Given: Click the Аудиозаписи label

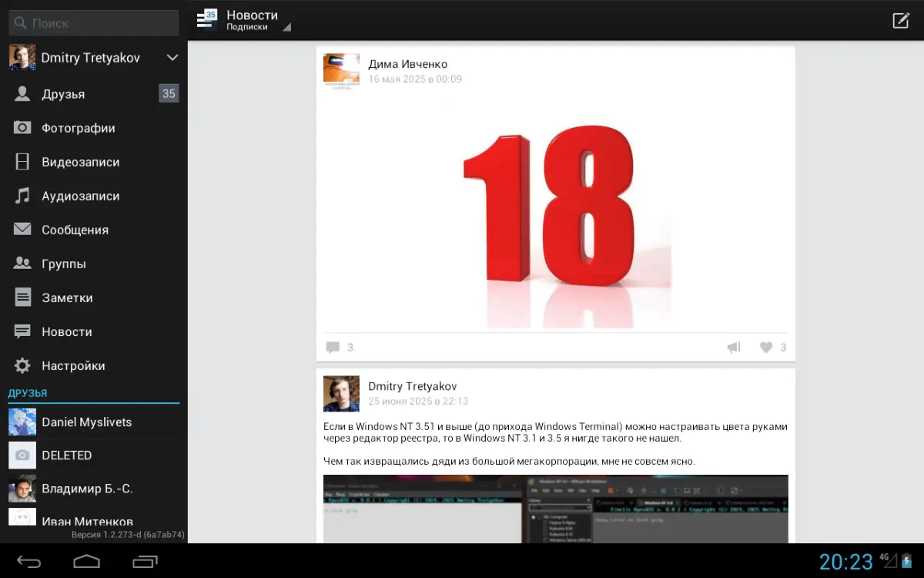Looking at the screenshot, I should pyautogui.click(x=81, y=196).
